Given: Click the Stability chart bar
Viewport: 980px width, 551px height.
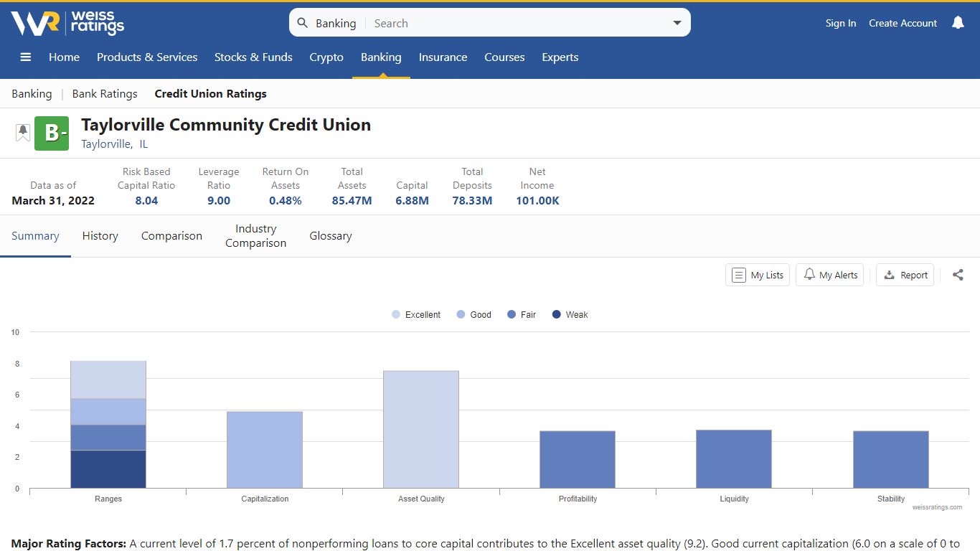Looking at the screenshot, I should coord(891,460).
